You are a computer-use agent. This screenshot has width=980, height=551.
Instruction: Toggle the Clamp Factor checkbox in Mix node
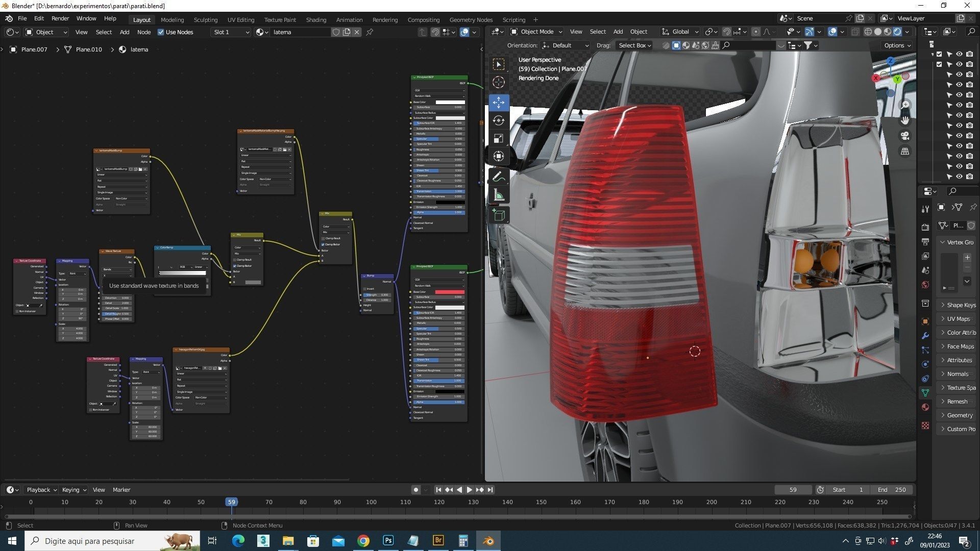tap(323, 244)
